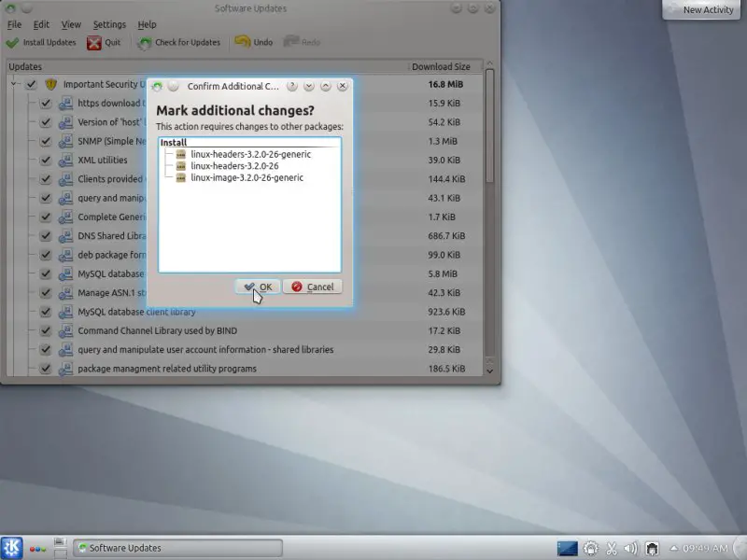The height and width of the screenshot is (560, 747).
Task: Click the Quit toolbar button
Action: (x=104, y=42)
